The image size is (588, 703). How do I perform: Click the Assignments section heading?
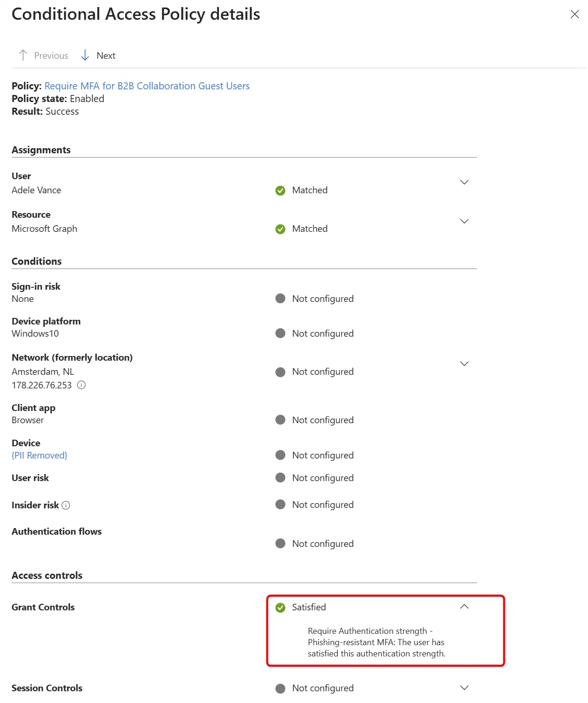click(x=41, y=150)
